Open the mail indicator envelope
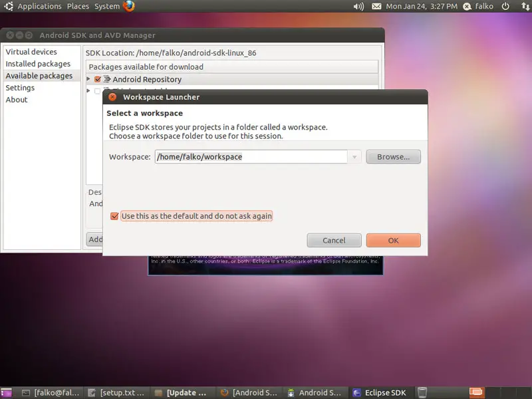 (x=376, y=6)
